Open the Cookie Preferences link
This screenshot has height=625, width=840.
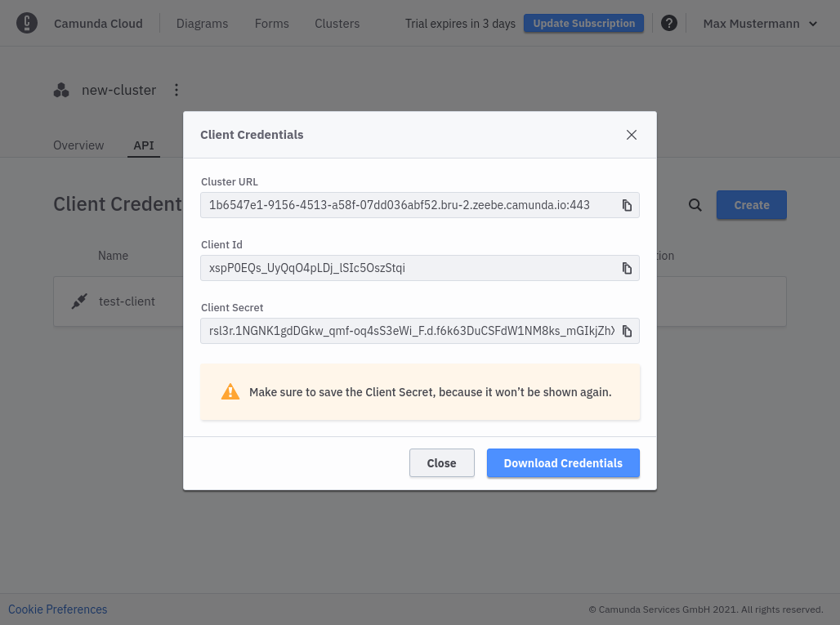click(x=58, y=609)
